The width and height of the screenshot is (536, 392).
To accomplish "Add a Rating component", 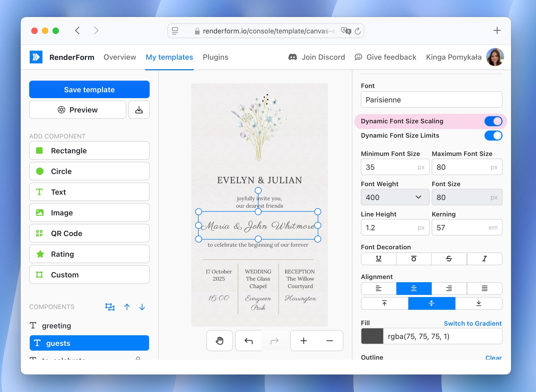I will 89,254.
